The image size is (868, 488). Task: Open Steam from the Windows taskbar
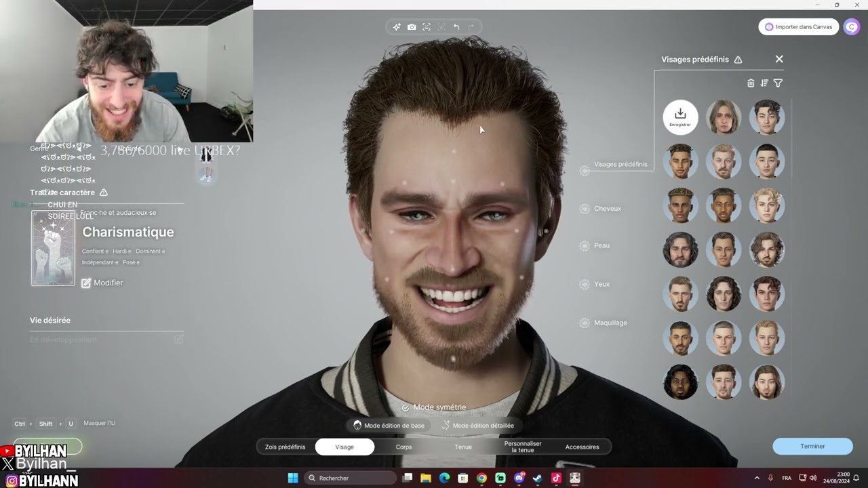(537, 478)
